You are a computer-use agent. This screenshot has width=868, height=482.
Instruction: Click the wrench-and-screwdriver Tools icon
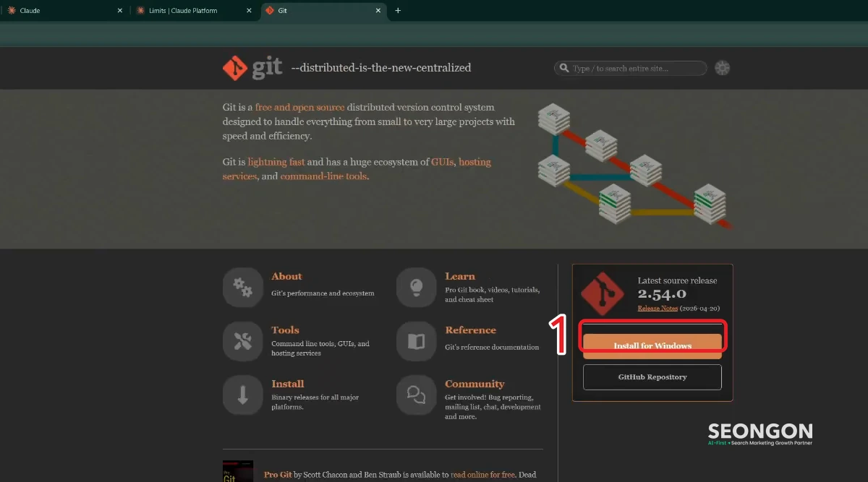click(242, 341)
